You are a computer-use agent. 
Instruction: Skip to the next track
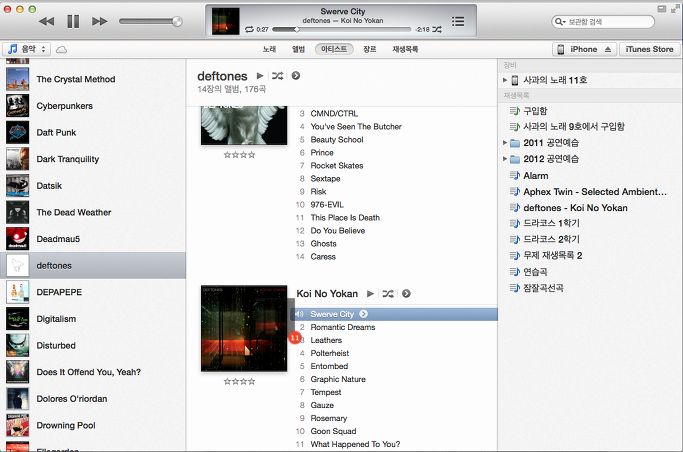[x=100, y=21]
